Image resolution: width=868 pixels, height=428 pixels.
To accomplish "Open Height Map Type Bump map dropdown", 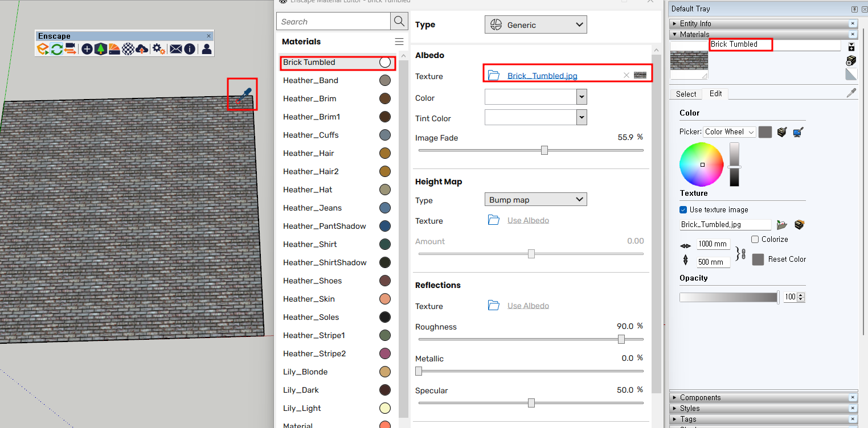I will (x=536, y=200).
